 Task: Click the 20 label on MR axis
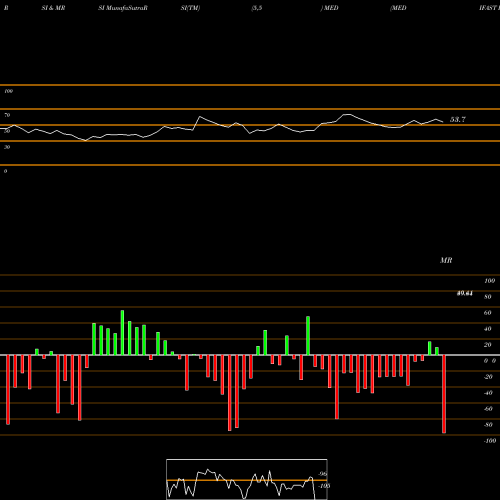pyautogui.click(x=488, y=345)
